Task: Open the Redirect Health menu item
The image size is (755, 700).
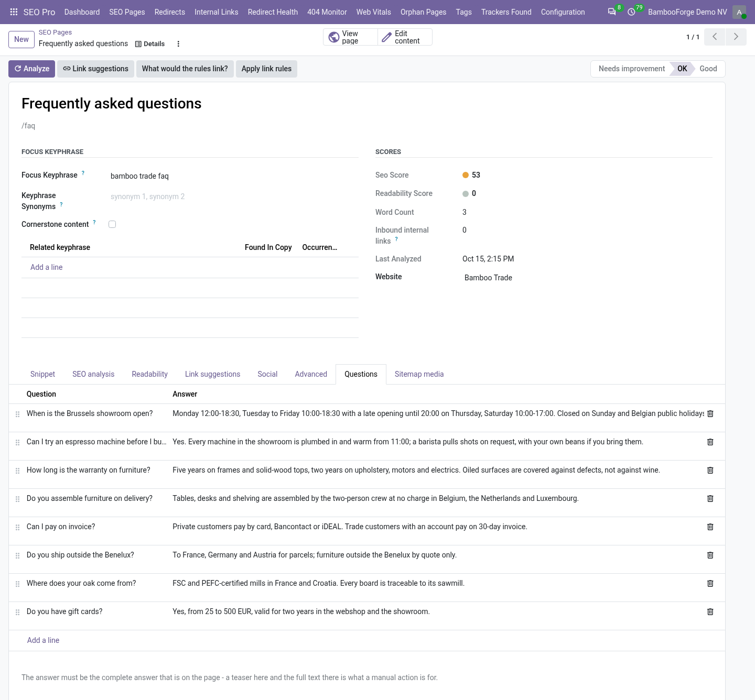Action: click(x=273, y=12)
